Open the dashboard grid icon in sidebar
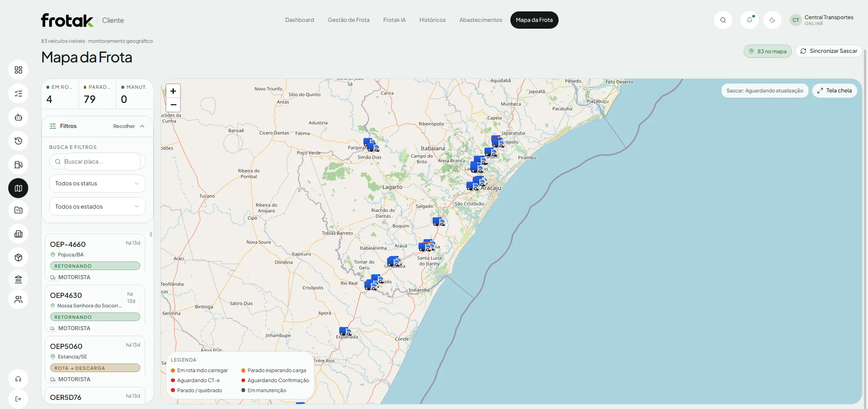868x409 pixels. click(18, 70)
